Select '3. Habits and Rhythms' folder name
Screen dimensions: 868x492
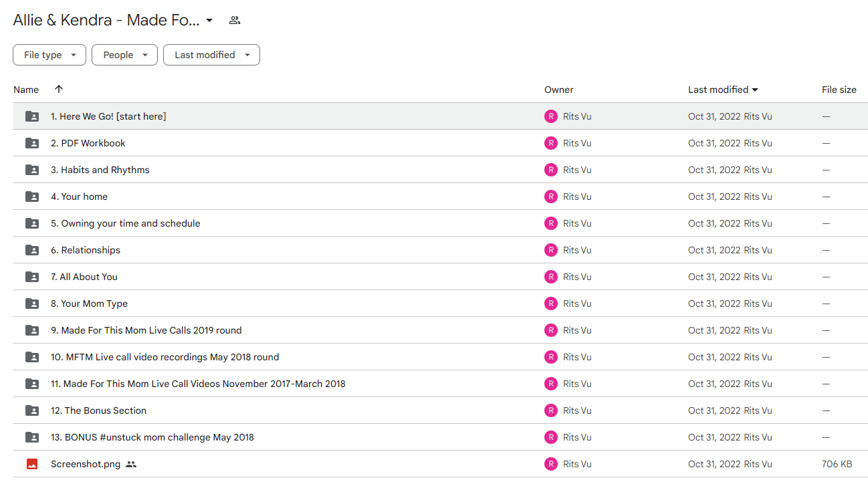100,170
